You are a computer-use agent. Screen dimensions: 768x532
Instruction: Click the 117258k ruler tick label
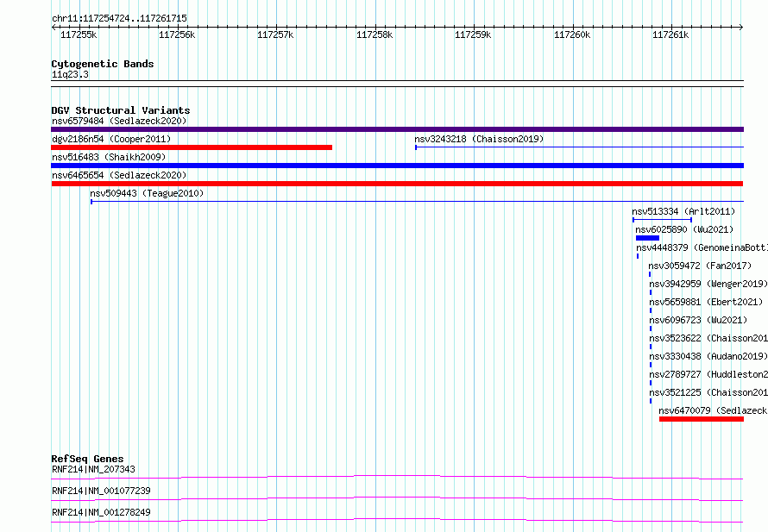point(375,34)
